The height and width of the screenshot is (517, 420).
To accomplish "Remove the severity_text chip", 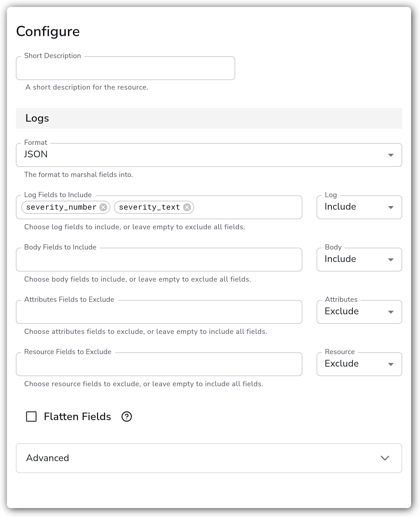I will [187, 207].
